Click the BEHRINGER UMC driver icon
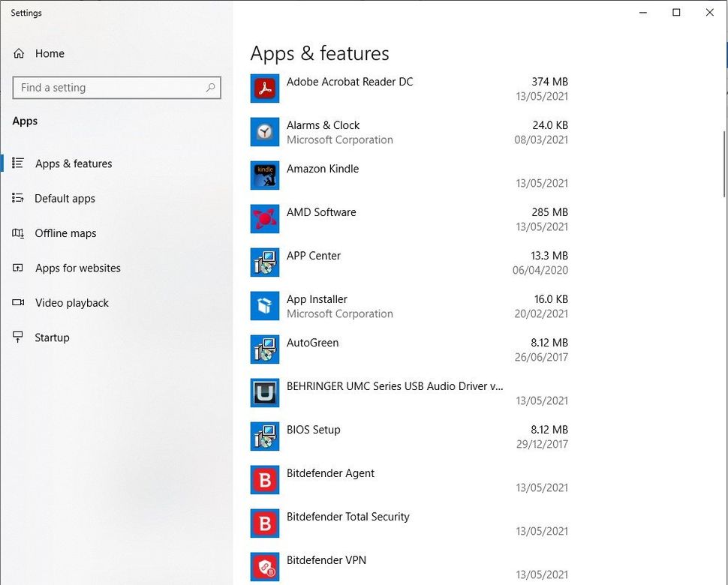The height and width of the screenshot is (585, 728). pos(264,392)
